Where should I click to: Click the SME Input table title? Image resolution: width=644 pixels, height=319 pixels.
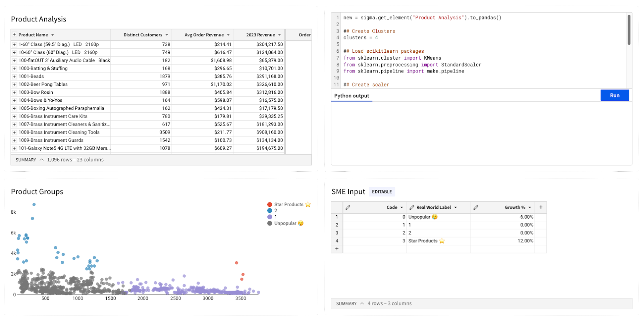point(348,192)
